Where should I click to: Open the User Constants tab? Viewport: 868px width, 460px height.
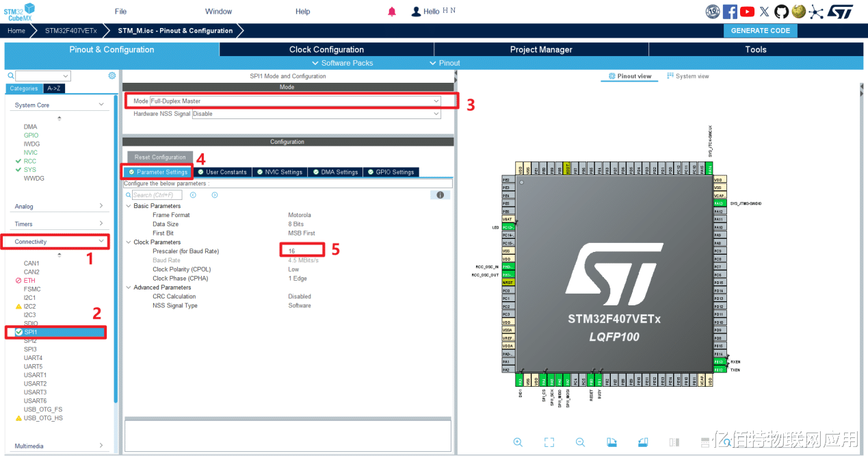coord(222,172)
